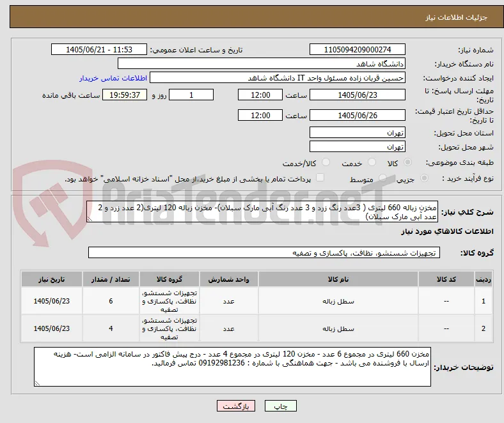Click the buyer notes textarea resize handle

click(37, 383)
